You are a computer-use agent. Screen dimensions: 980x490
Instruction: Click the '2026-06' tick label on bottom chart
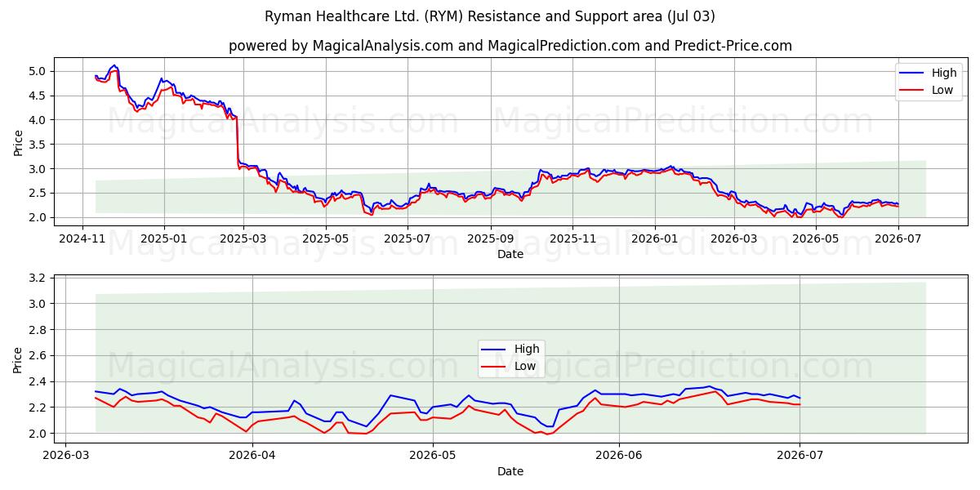[619, 455]
